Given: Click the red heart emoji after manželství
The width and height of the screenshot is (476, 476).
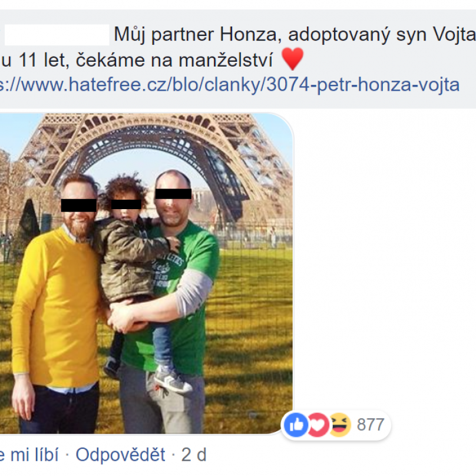Looking at the screenshot, I should (x=293, y=59).
